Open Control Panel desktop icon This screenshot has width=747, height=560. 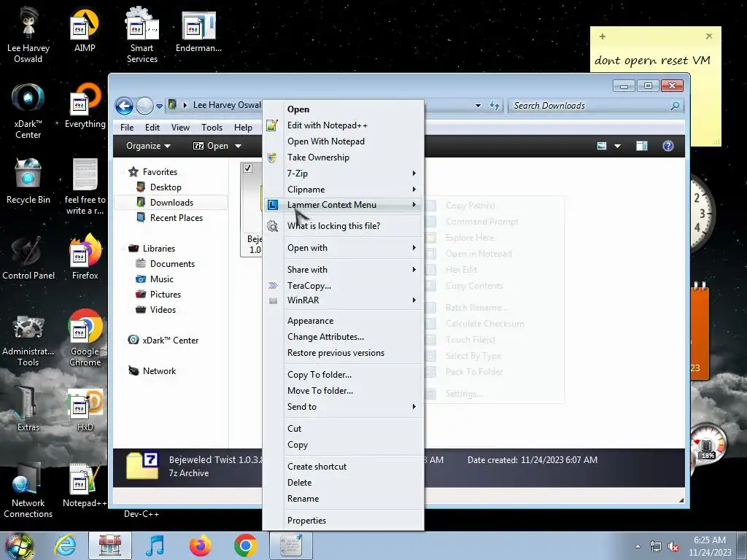tap(28, 257)
